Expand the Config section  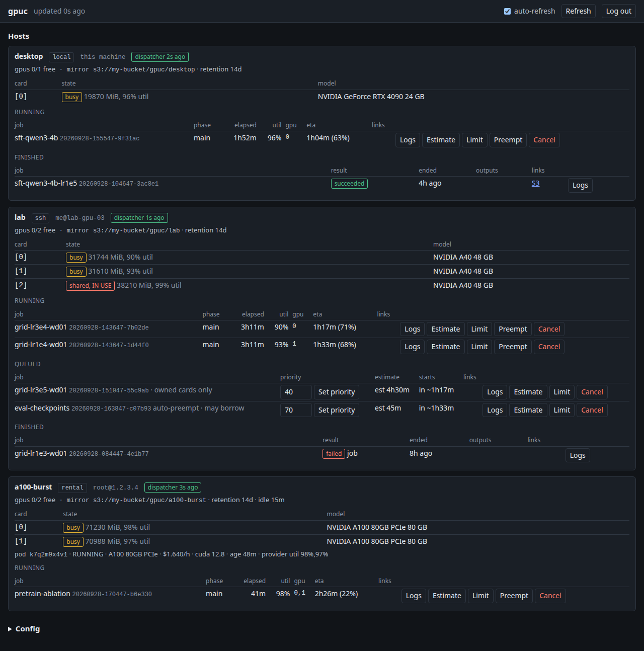[24, 629]
